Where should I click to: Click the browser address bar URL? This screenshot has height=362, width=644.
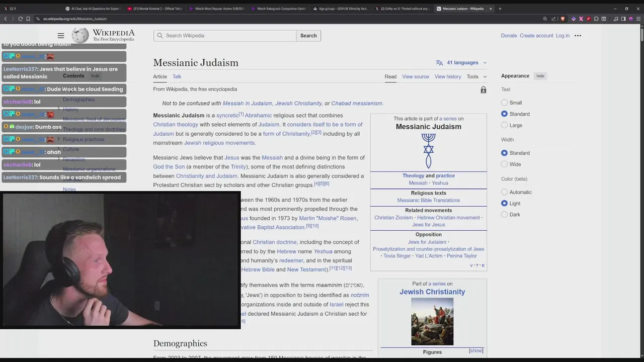(x=75, y=19)
